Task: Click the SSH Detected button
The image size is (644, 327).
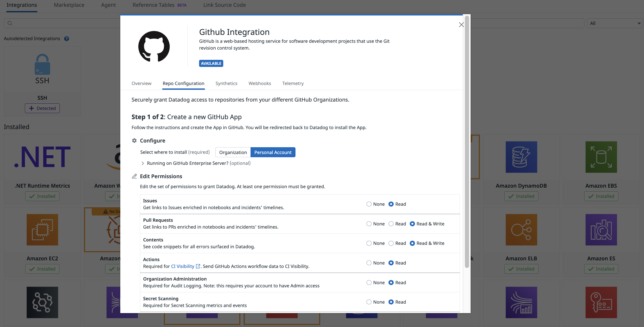Action: click(x=42, y=108)
